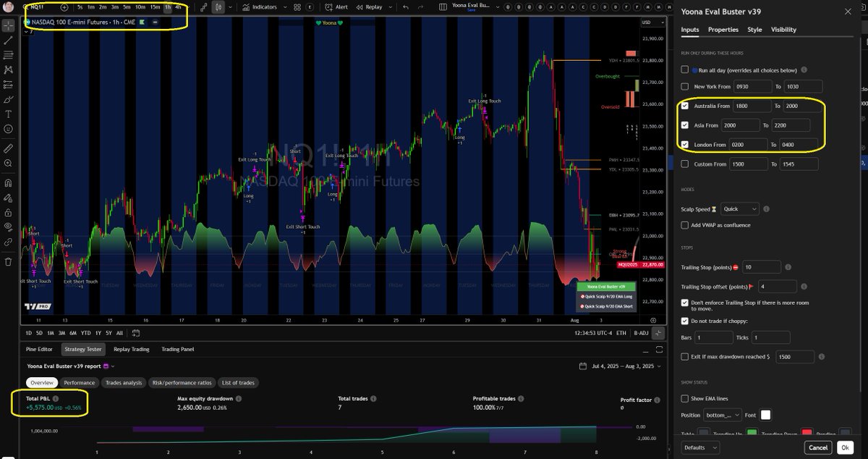Select the ruler measure tool
868x459 pixels.
point(8,148)
